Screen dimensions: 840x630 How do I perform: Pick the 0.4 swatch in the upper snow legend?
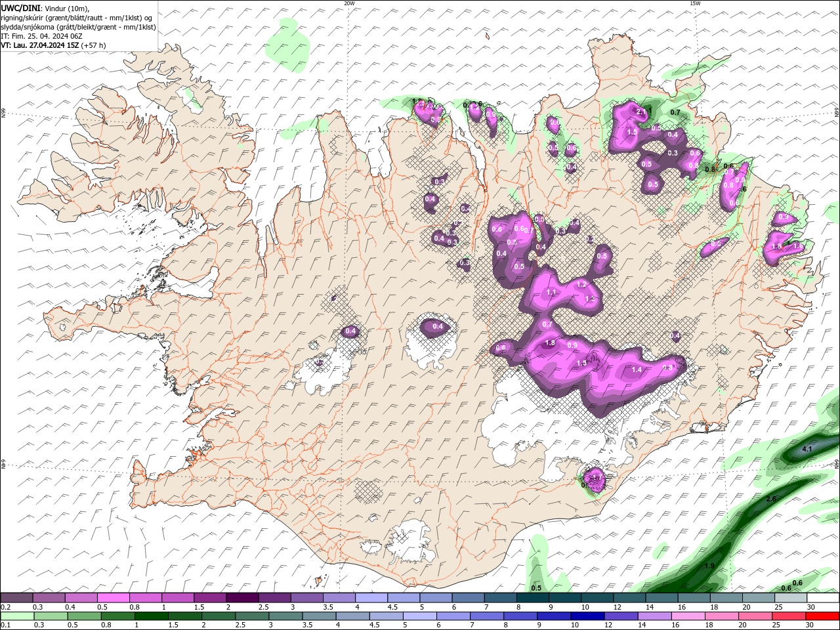81,598
